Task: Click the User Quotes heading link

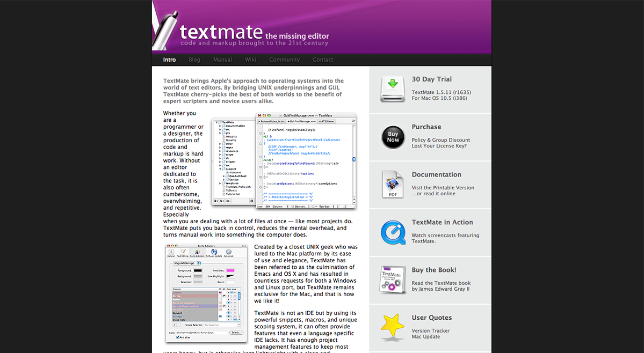Action: pos(432,318)
